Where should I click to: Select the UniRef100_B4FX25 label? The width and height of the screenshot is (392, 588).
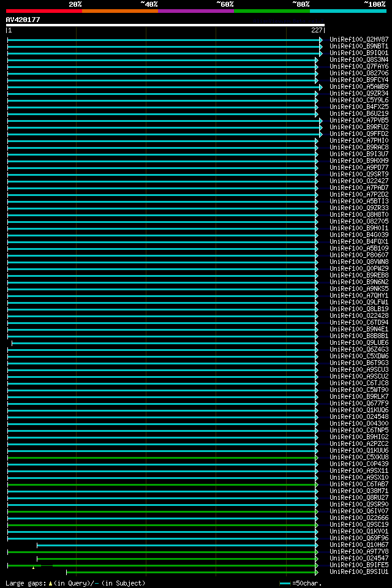[x=359, y=107]
